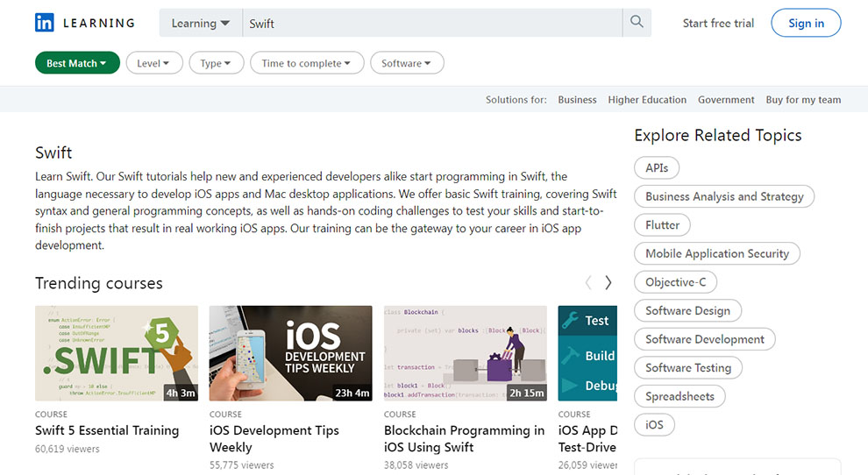Click Start free trial
The height and width of the screenshot is (475, 868).
point(718,24)
